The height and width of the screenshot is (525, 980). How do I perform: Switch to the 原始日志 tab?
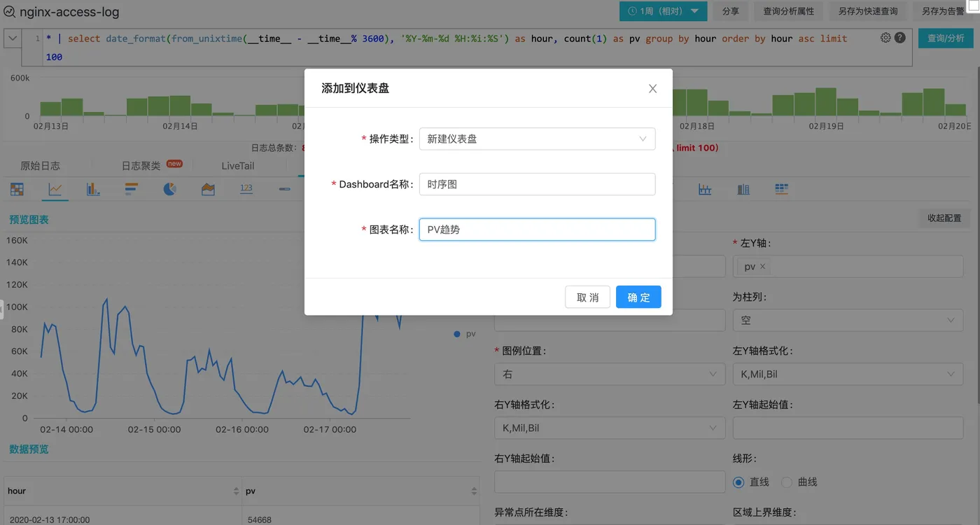(x=40, y=166)
